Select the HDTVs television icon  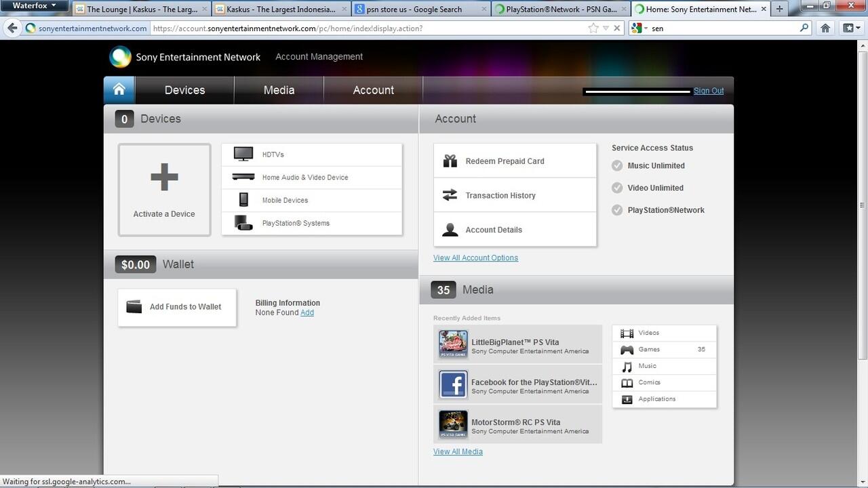243,154
